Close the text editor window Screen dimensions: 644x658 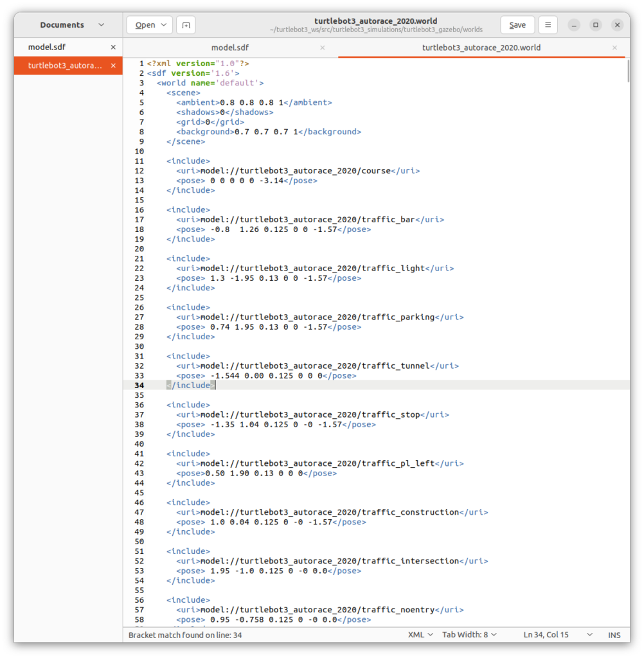(617, 25)
